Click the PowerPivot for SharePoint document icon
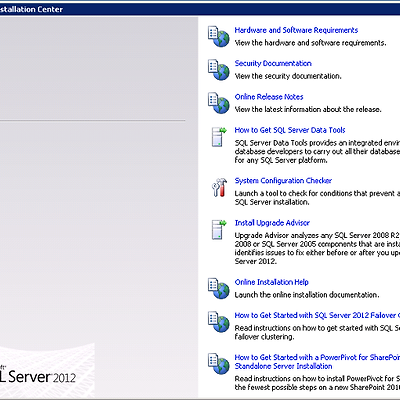Viewport: 400px width, 400px height. tap(219, 364)
